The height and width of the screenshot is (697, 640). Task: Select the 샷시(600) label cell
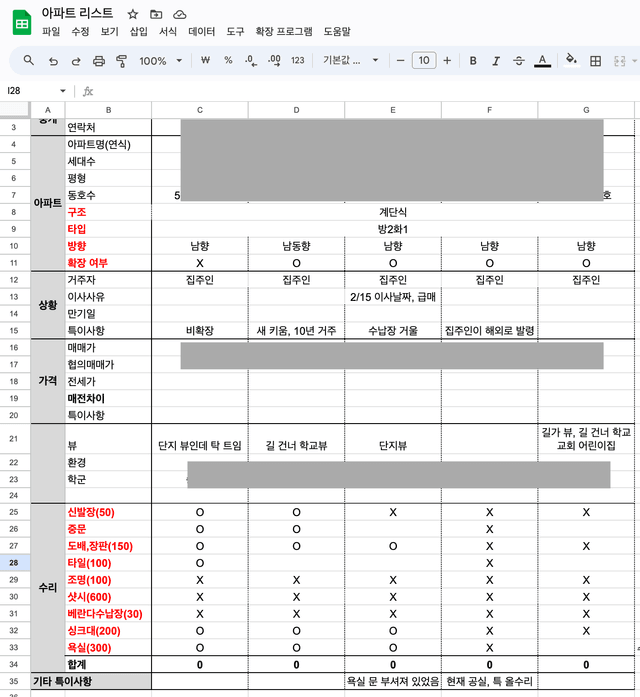[x=108, y=597]
